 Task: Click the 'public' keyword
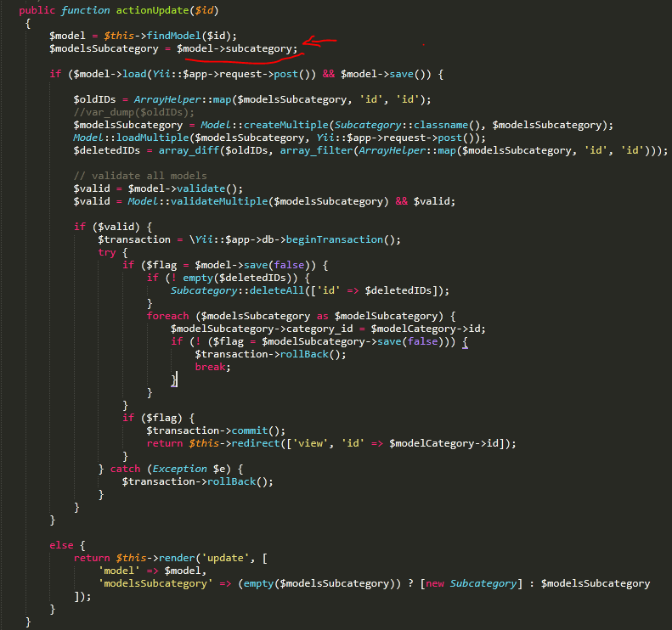point(37,10)
